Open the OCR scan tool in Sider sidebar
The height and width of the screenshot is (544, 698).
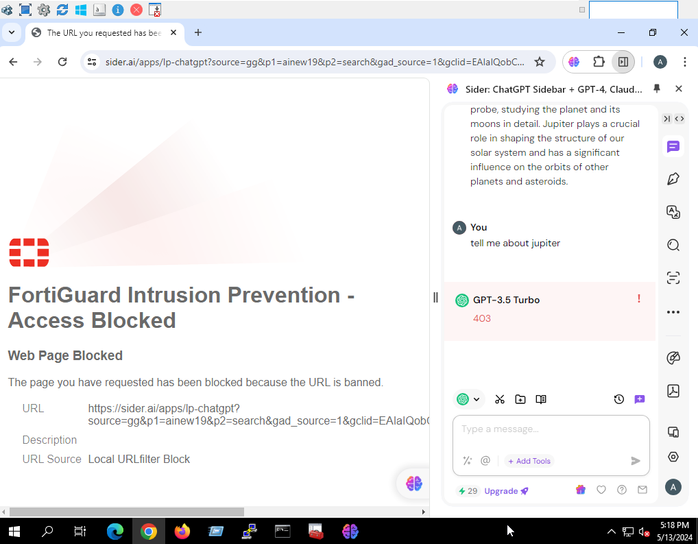(673, 278)
